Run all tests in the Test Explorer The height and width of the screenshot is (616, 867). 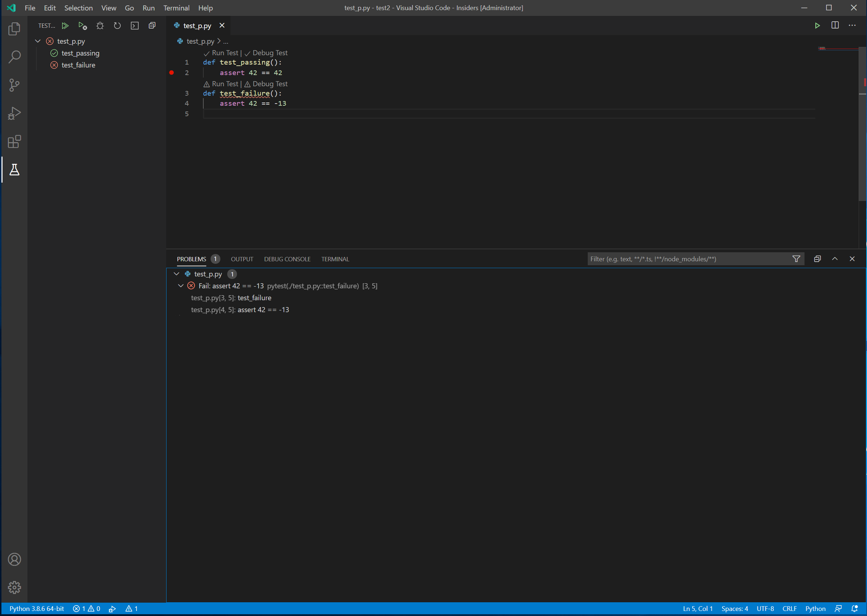(x=65, y=25)
